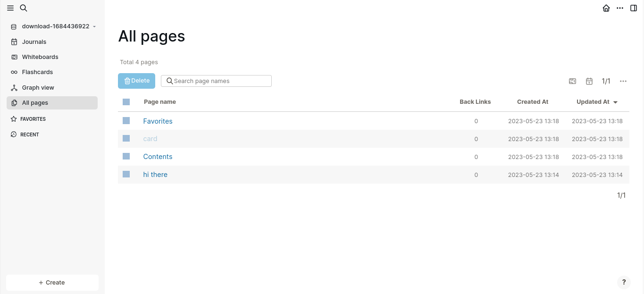Switch to All pages in sidebar

(x=34, y=102)
